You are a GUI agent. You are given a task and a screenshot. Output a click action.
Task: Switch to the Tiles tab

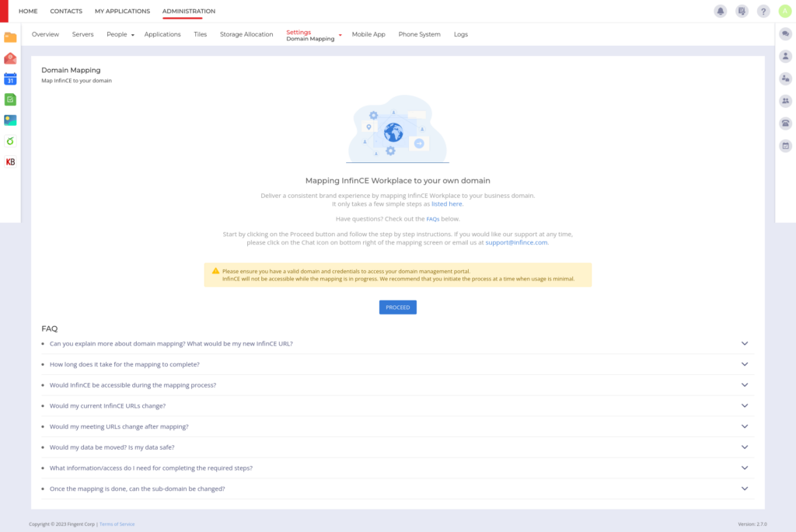[x=200, y=34]
